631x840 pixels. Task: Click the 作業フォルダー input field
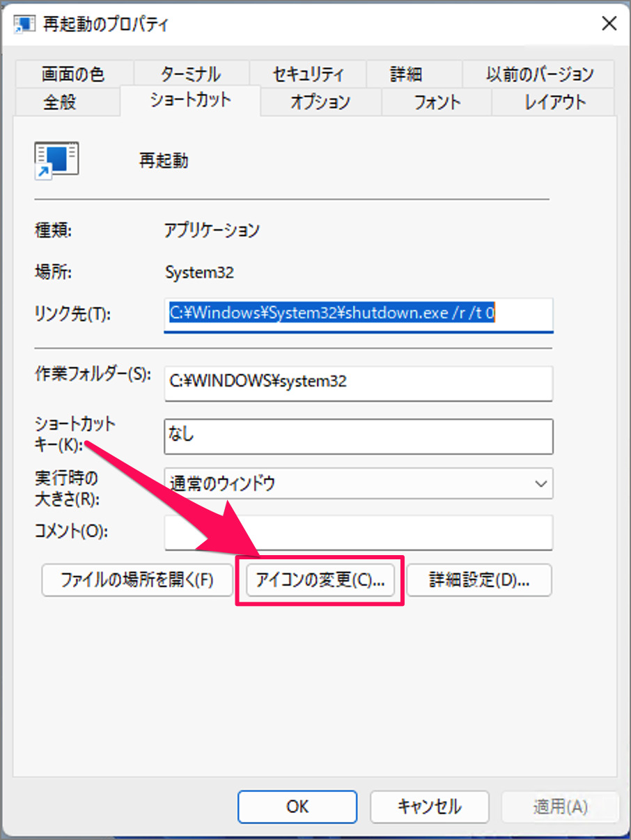point(359,382)
